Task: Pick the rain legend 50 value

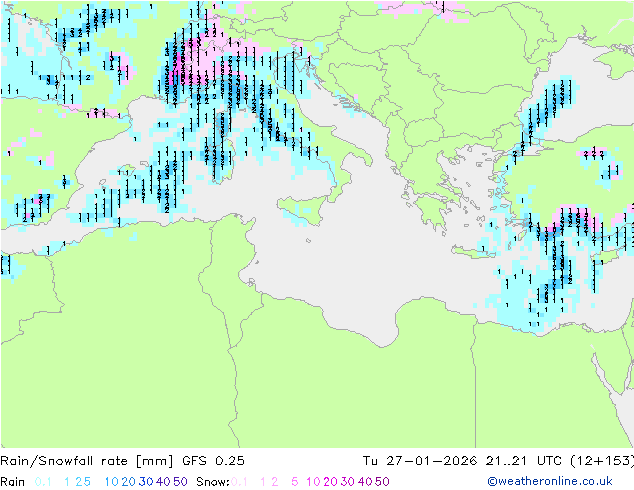Action: 180,482
